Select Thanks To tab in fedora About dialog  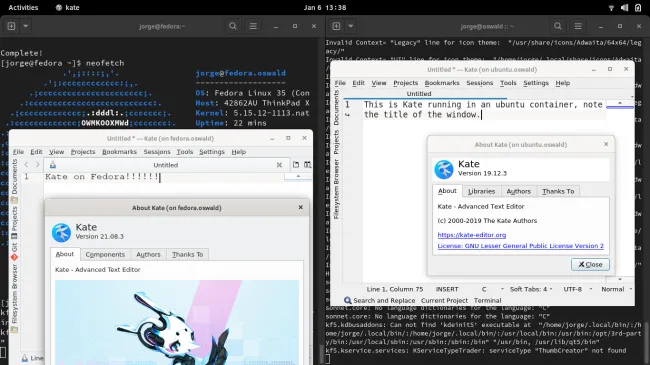pyautogui.click(x=187, y=255)
